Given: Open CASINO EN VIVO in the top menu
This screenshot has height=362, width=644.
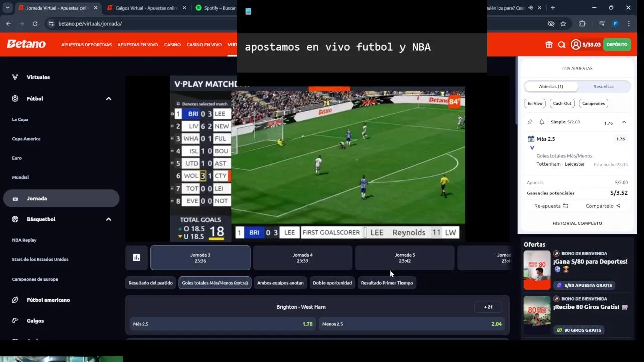Looking at the screenshot, I should point(204,45).
